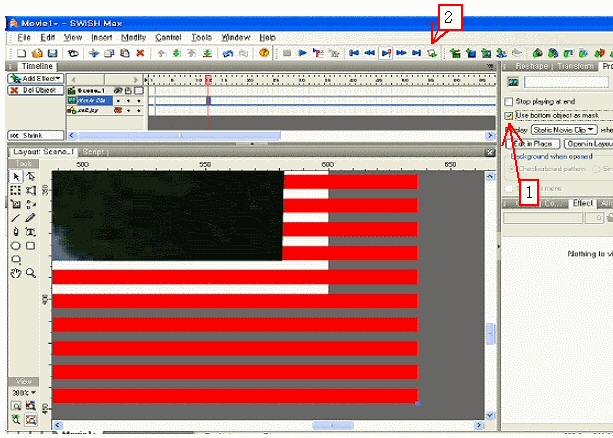613x438 pixels.
Task: Click the object name input field
Action: 566,82
